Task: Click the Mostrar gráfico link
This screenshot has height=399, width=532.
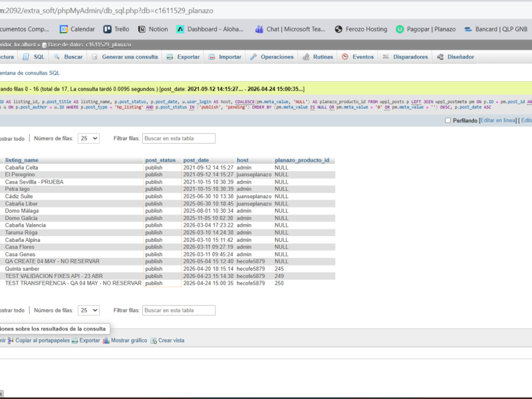Action: [x=129, y=340]
